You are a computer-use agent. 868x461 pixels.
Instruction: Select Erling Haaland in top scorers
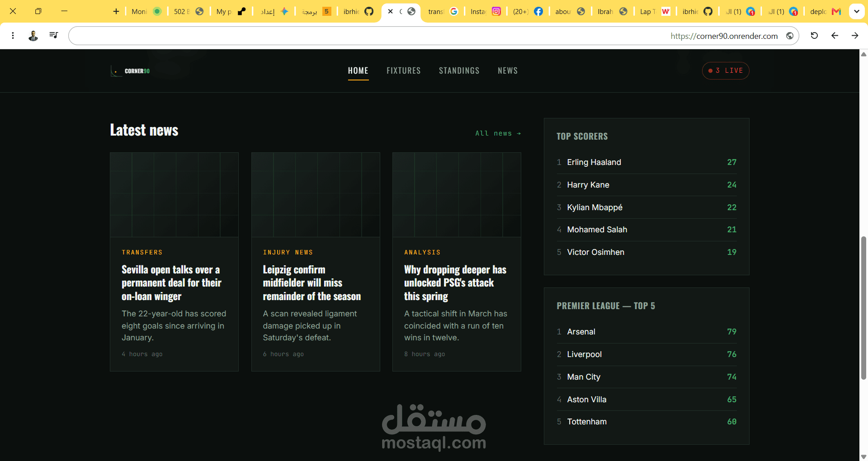tap(646, 162)
